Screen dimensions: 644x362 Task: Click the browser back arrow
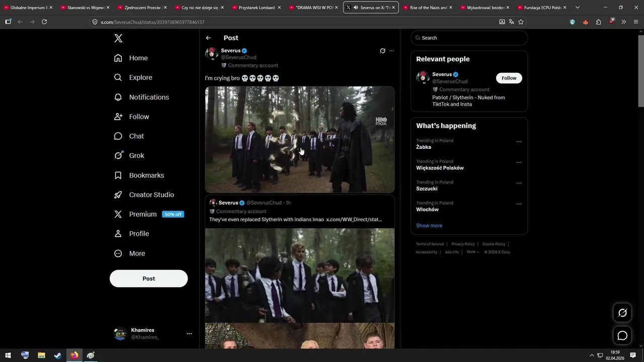point(20,22)
